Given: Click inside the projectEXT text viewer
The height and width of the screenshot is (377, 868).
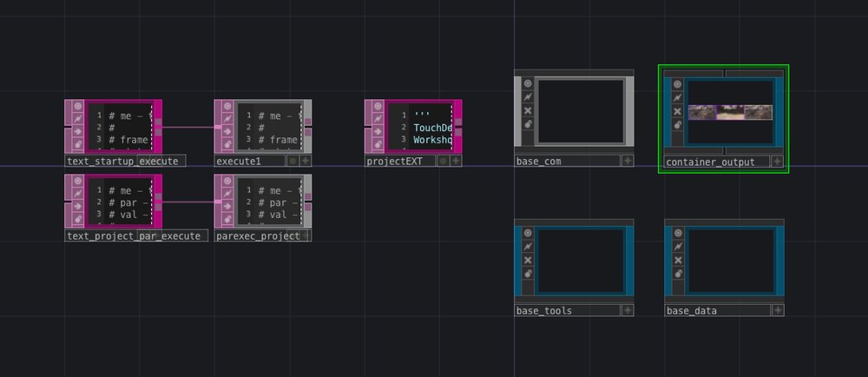Looking at the screenshot, I should [431, 127].
